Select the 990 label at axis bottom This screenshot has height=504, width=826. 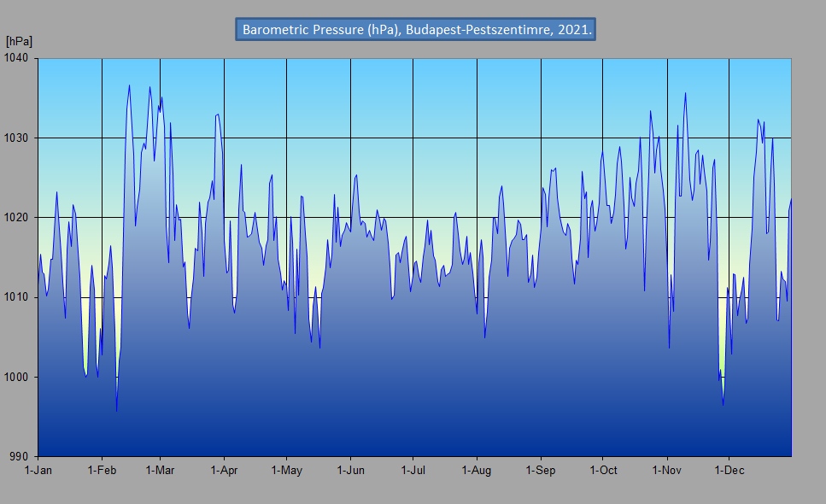click(21, 456)
